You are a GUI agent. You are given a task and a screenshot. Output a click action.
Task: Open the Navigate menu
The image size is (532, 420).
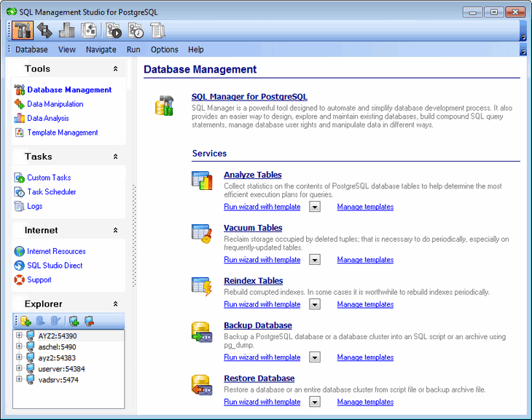(x=101, y=49)
